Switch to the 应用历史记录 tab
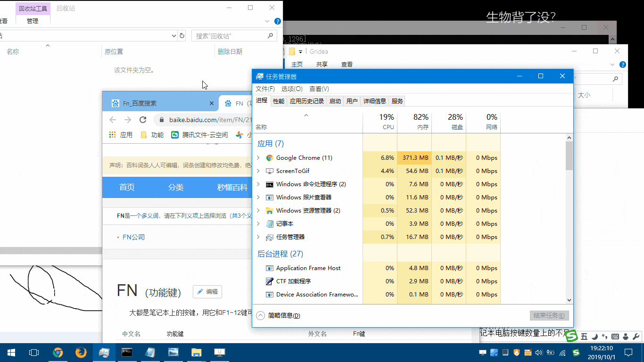 coord(307,101)
